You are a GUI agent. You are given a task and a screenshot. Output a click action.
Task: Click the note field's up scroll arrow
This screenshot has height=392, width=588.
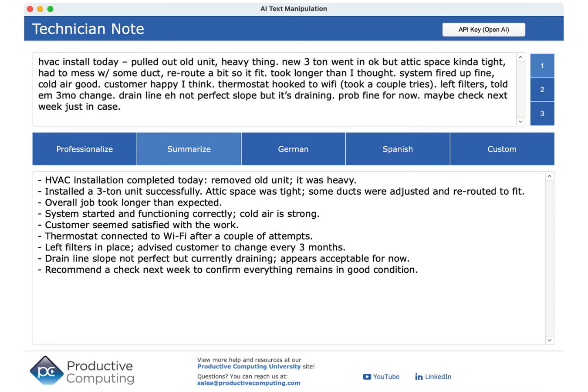tap(520, 57)
